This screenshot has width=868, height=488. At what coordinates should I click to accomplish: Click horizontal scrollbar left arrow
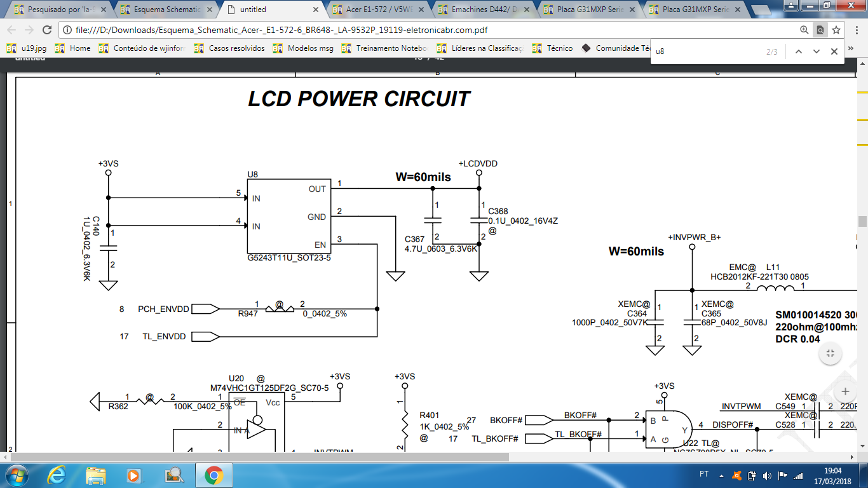click(5, 457)
